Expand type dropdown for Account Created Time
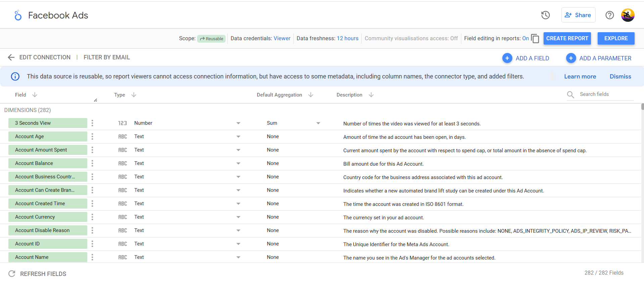Viewport: 644px width, 282px height. (238, 204)
